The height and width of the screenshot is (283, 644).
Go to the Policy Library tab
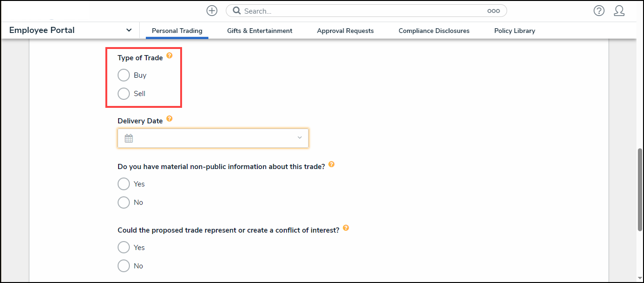(x=515, y=31)
